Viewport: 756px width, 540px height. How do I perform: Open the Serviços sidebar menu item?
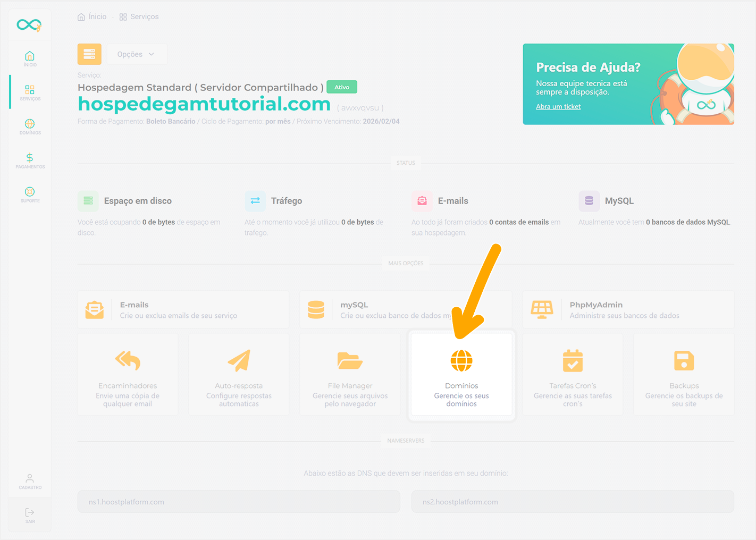click(30, 92)
